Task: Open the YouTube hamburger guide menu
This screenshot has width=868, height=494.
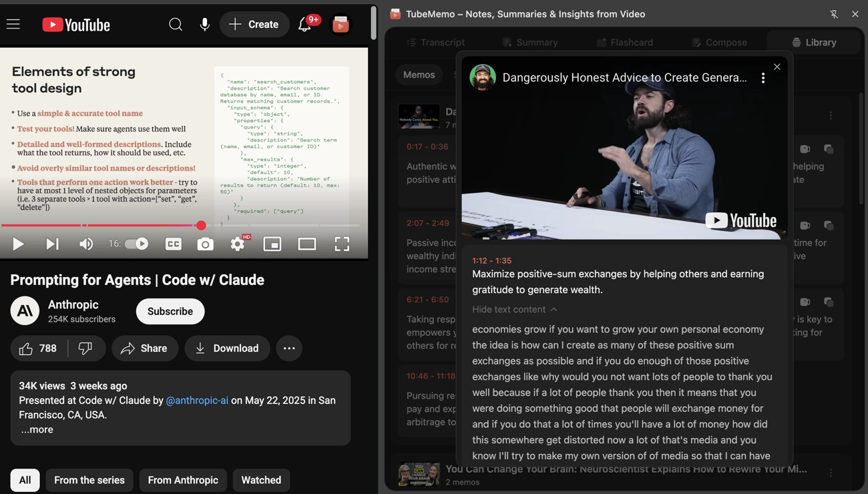Action: (x=13, y=25)
